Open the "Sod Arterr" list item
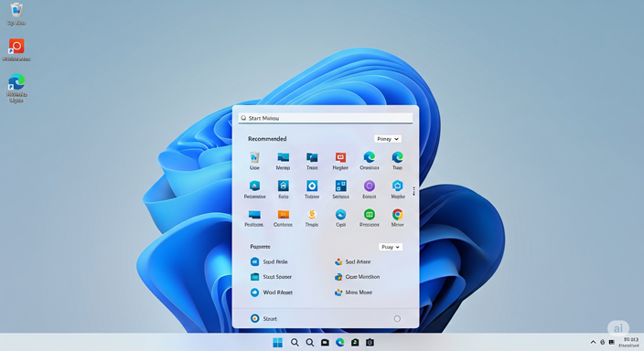Image resolution: width=644 pixels, height=351 pixels. coord(353,261)
